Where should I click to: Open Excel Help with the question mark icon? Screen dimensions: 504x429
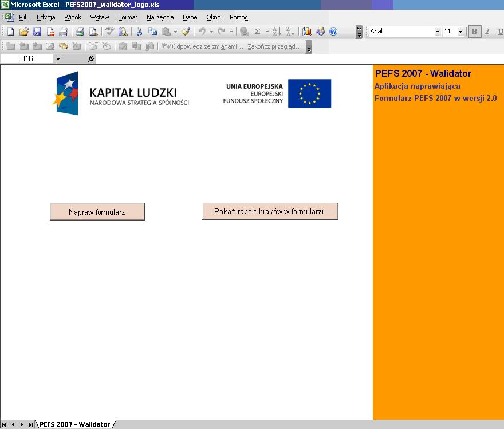[x=333, y=32]
